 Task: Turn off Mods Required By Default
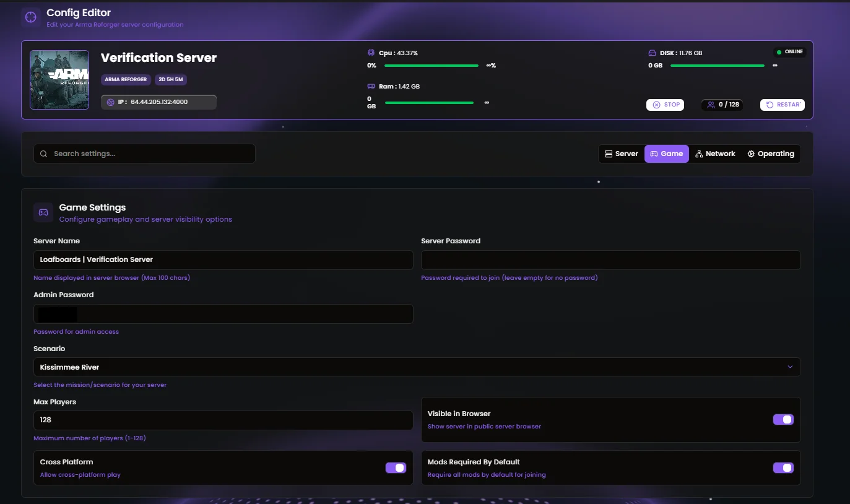pyautogui.click(x=783, y=467)
